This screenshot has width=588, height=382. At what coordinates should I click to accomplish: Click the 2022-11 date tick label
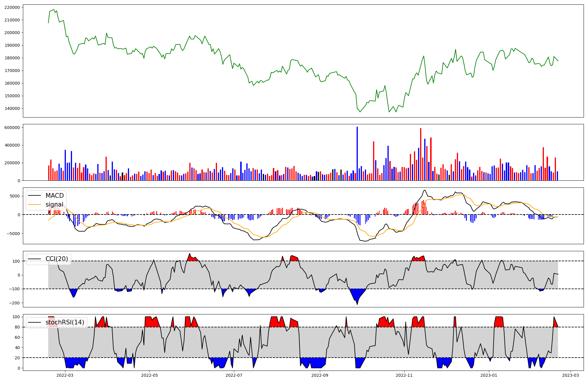(404, 375)
